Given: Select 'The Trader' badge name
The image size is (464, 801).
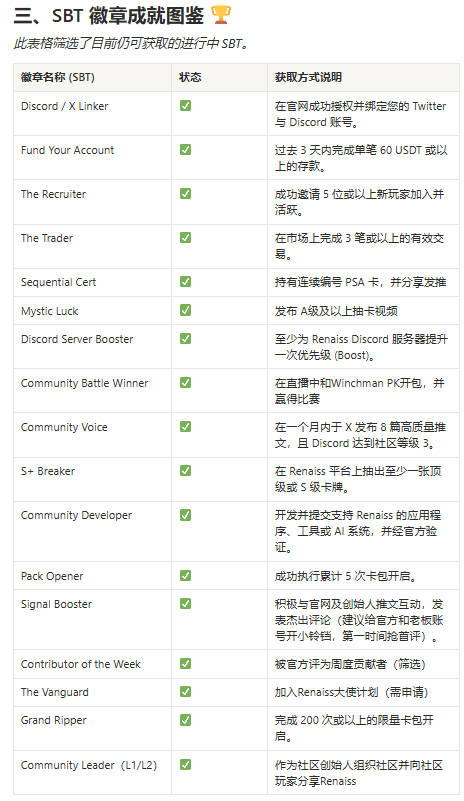Looking at the screenshot, I should [x=47, y=238].
